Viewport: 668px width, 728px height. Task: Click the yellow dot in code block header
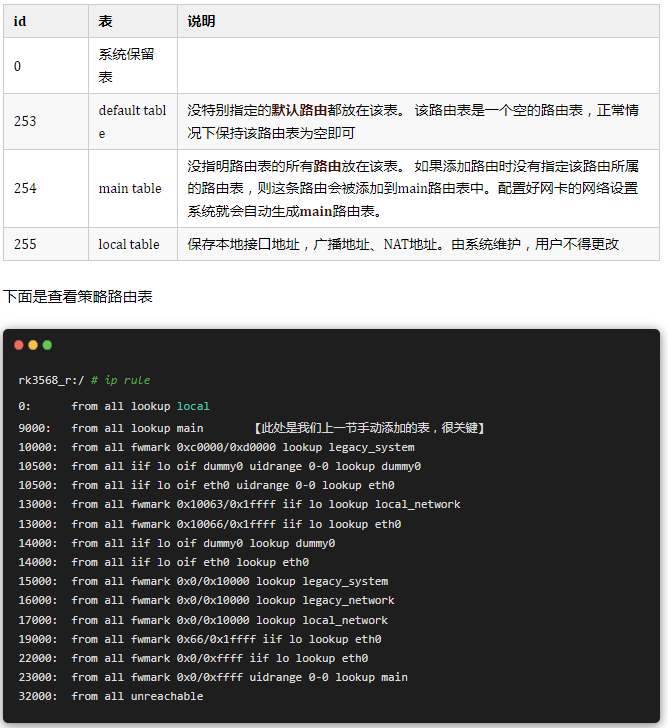pyautogui.click(x=33, y=345)
